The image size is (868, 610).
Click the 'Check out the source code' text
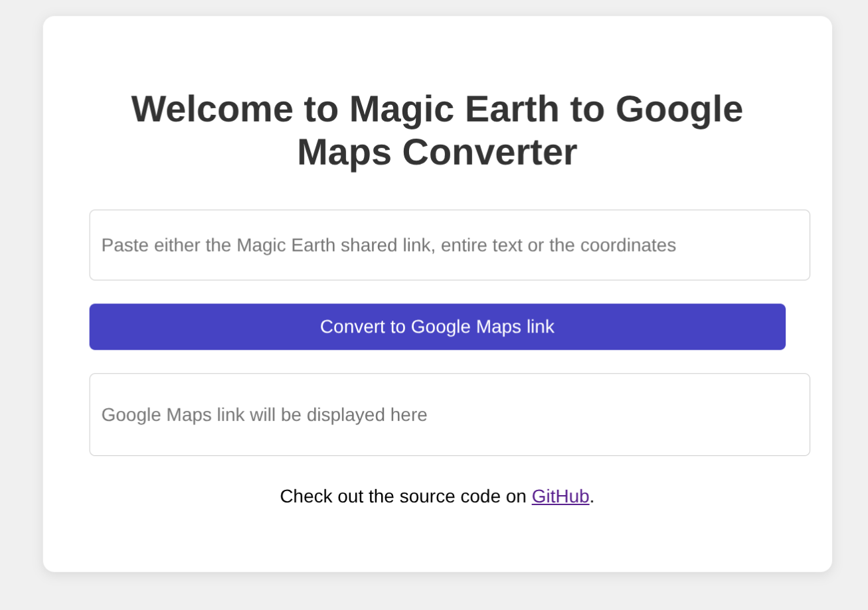(x=402, y=496)
